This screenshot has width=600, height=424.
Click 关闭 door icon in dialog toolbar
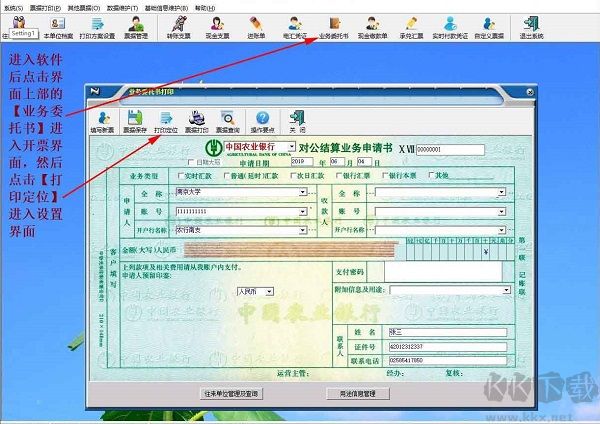click(x=297, y=122)
